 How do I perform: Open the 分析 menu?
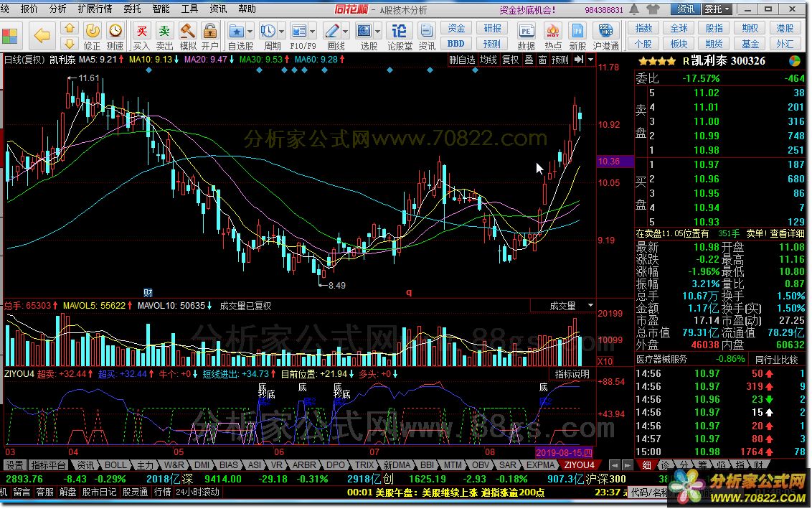tap(57, 9)
